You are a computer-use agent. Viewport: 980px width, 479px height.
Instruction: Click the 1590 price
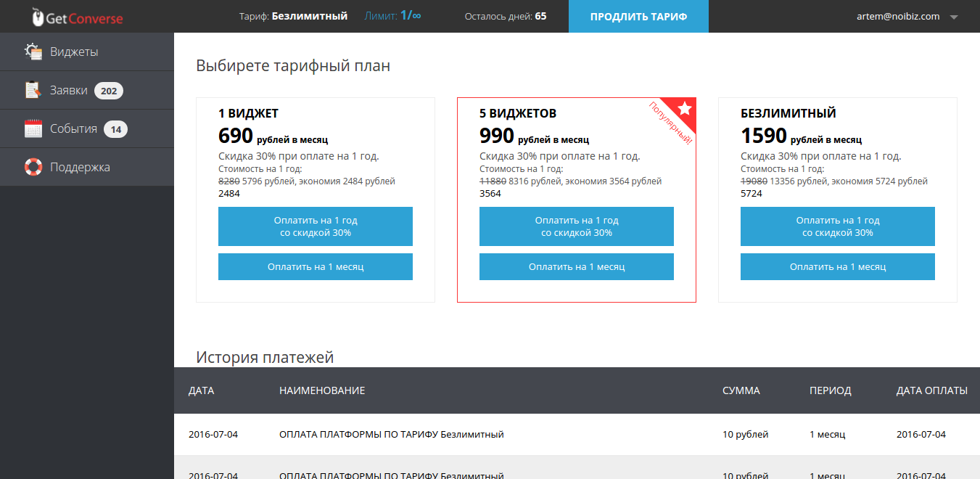(764, 136)
